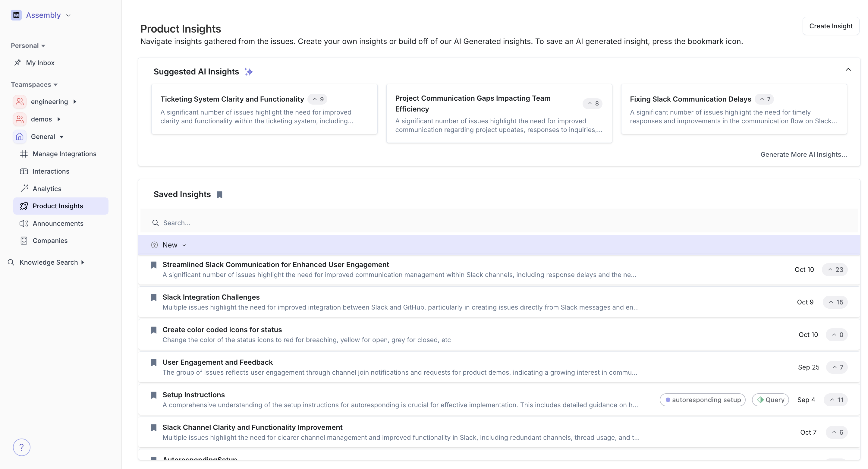
Task: Toggle bookmark on Slack Integration Challenges insight
Action: [154, 297]
